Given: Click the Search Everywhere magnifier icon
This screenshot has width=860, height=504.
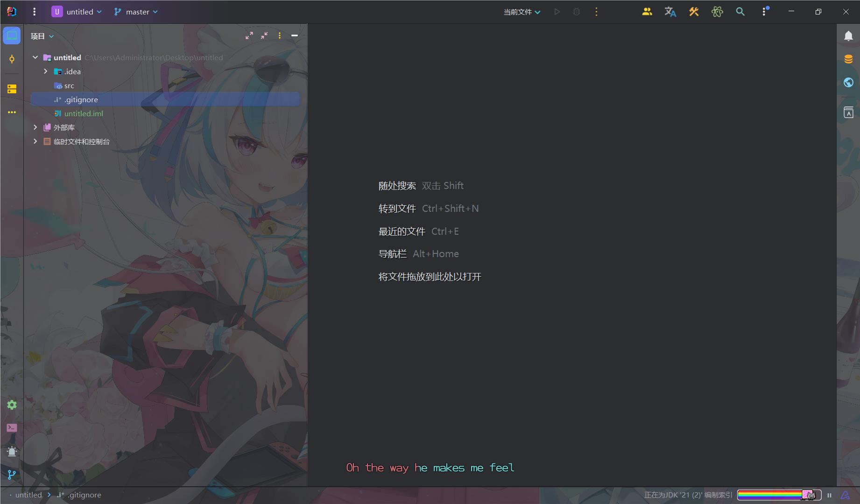Looking at the screenshot, I should (x=740, y=12).
